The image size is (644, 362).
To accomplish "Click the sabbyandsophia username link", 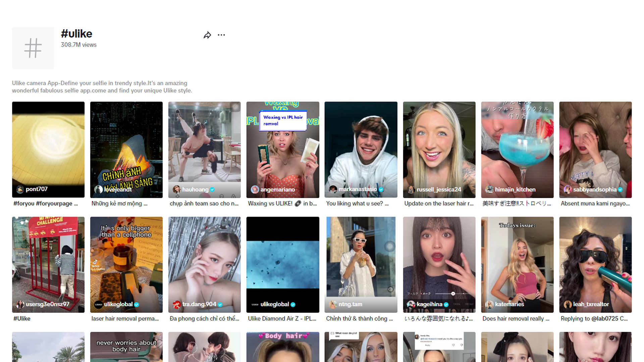I will tap(594, 190).
